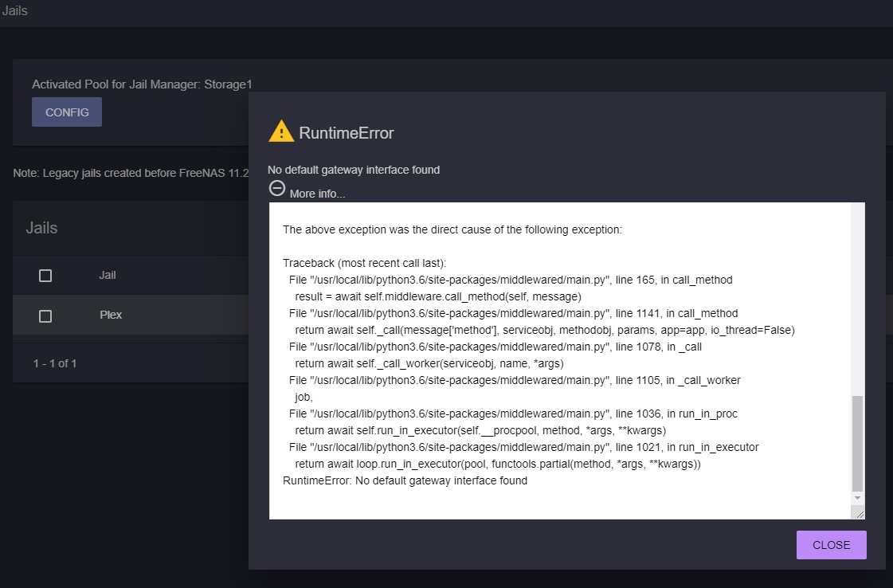Screen dimensions: 893x588
Task: Click inside the traceback text area
Action: coord(558,359)
